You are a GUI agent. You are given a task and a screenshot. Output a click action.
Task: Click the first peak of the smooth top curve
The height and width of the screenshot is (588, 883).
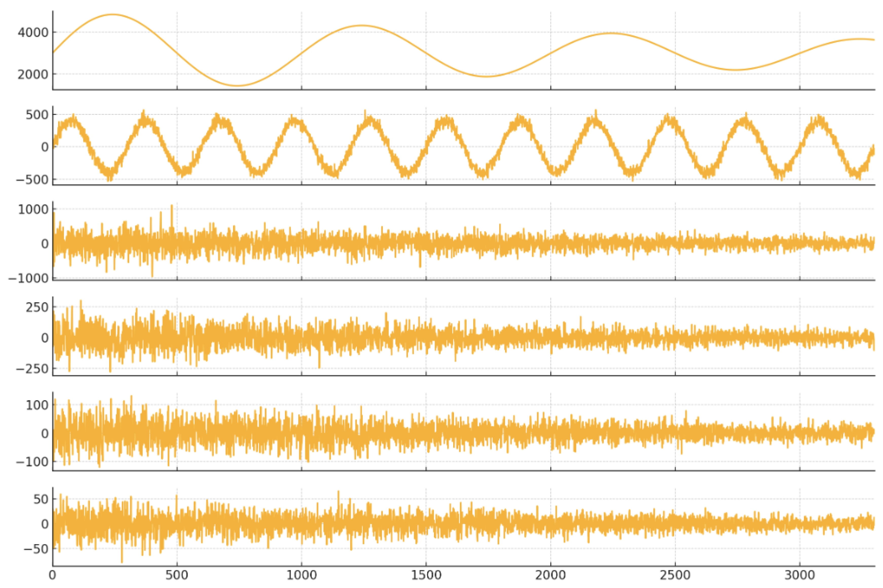pos(113,15)
